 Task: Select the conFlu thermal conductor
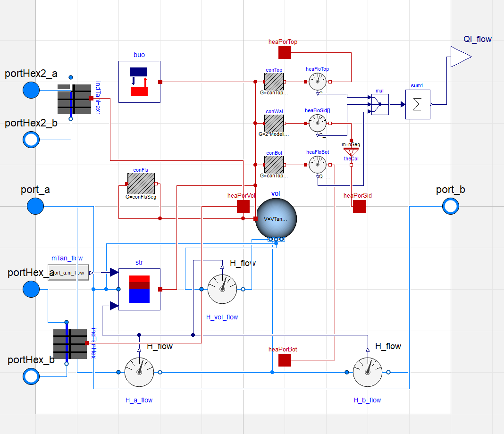(x=141, y=184)
